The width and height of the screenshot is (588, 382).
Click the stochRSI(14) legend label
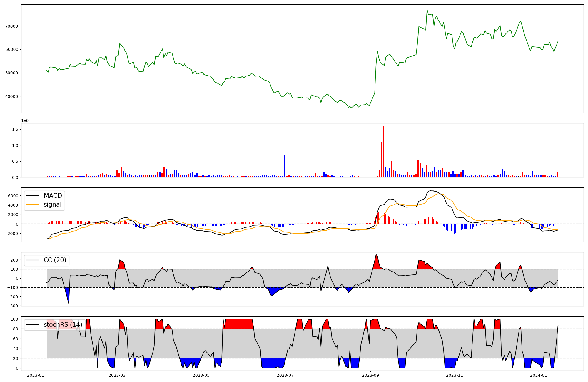pyautogui.click(x=63, y=325)
